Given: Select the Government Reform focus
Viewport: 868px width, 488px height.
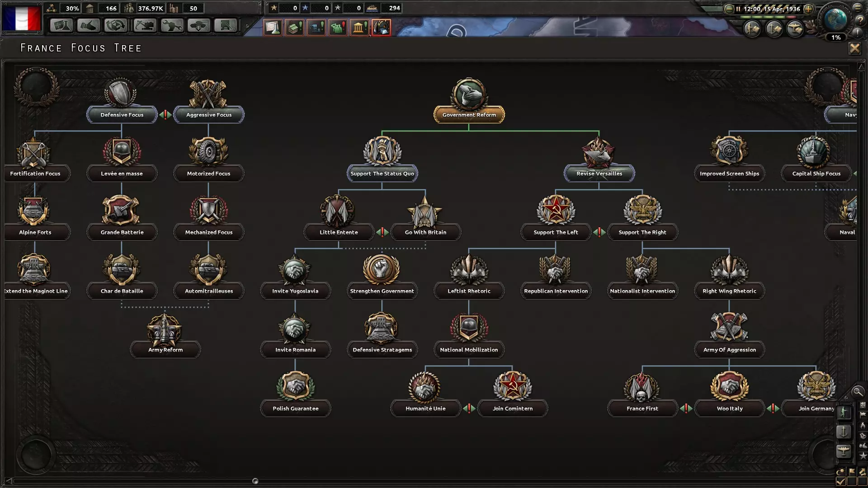Looking at the screenshot, I should (x=469, y=115).
